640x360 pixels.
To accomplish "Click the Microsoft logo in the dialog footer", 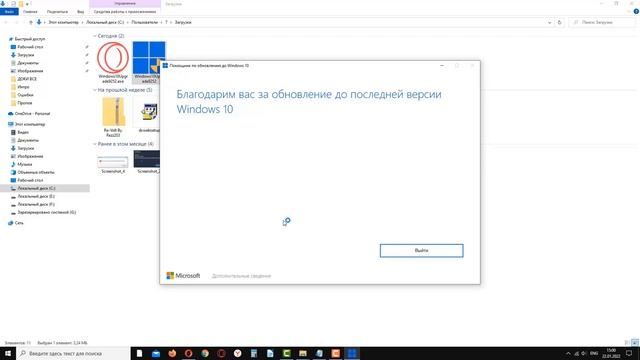I will (183, 276).
